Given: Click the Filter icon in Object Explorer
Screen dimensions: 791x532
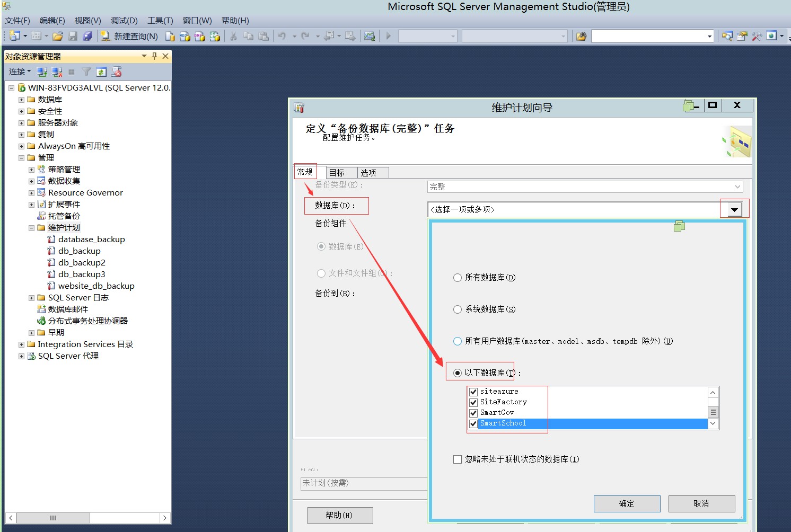Looking at the screenshot, I should [x=86, y=71].
